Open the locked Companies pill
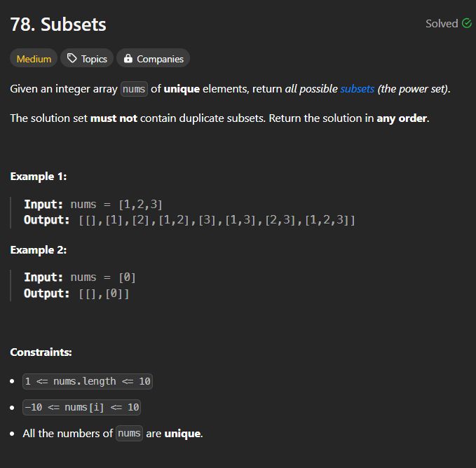 [x=154, y=58]
